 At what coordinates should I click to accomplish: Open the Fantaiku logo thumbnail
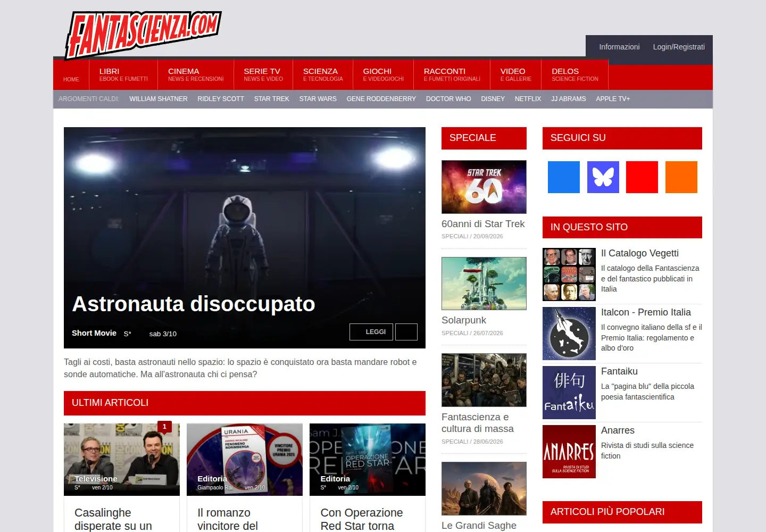coord(569,393)
